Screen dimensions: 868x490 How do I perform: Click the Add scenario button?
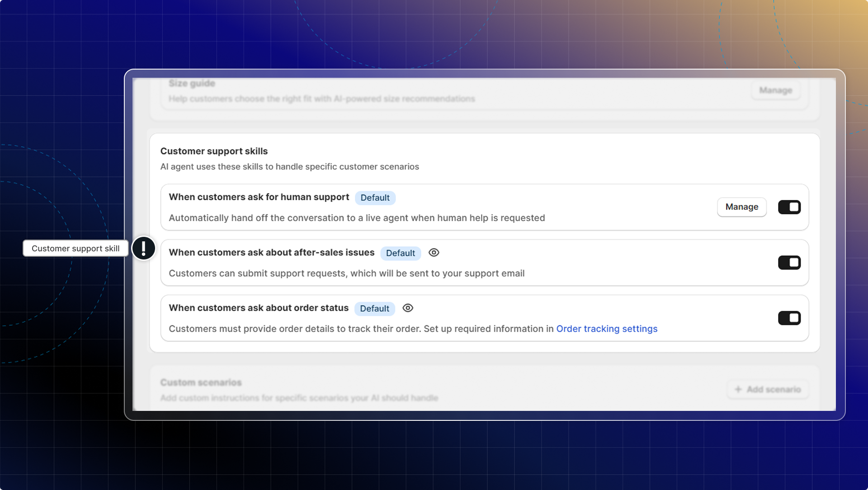click(768, 389)
